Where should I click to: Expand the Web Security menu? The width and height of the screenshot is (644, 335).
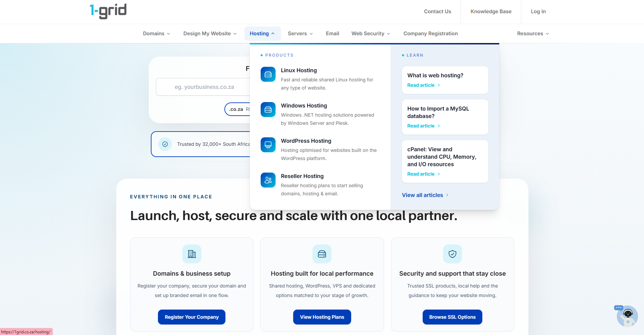pyautogui.click(x=371, y=34)
